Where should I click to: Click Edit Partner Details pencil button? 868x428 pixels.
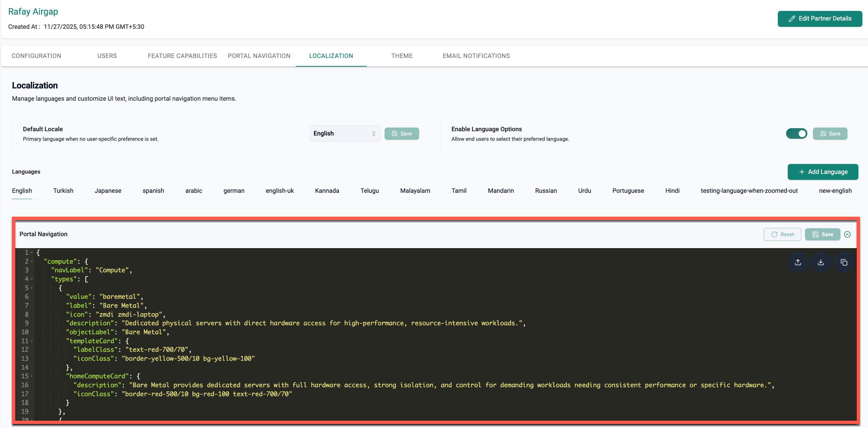820,19
